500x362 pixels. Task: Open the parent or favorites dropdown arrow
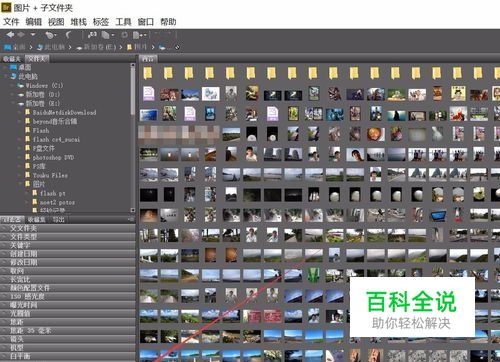tap(33, 35)
